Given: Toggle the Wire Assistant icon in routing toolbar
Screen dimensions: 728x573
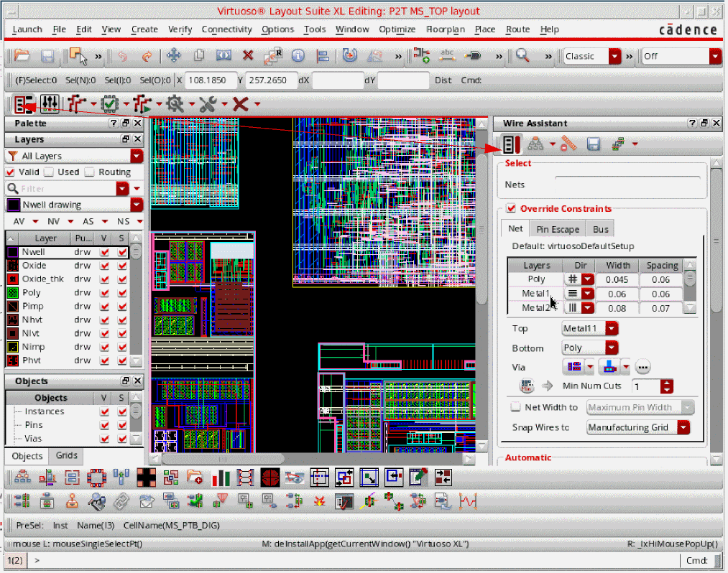Looking at the screenshot, I should point(24,104).
